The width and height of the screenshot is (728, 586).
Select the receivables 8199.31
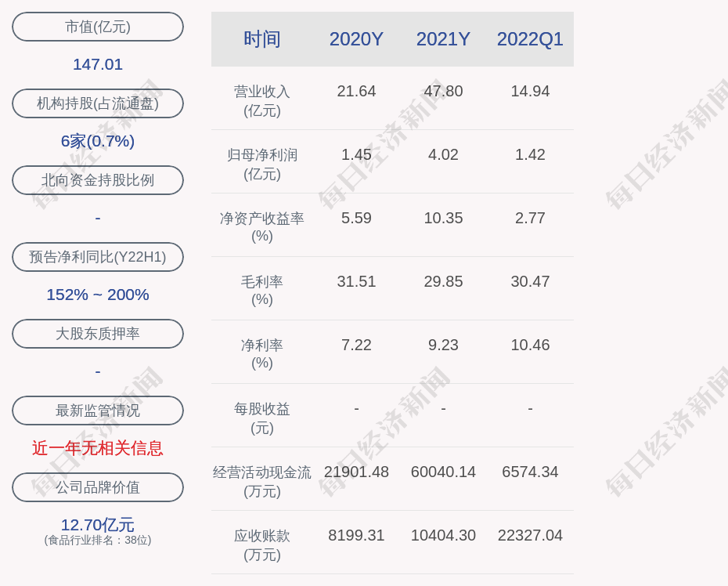pyautogui.click(x=356, y=535)
